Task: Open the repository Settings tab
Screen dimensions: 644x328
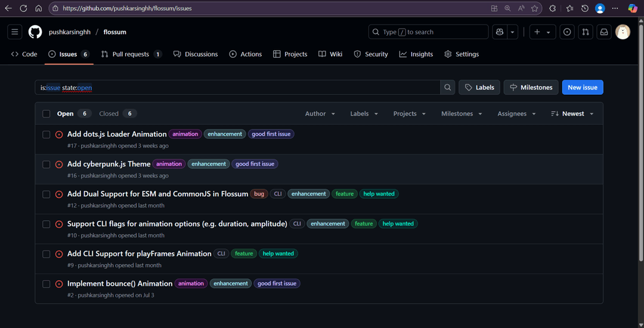Action: pos(462,54)
